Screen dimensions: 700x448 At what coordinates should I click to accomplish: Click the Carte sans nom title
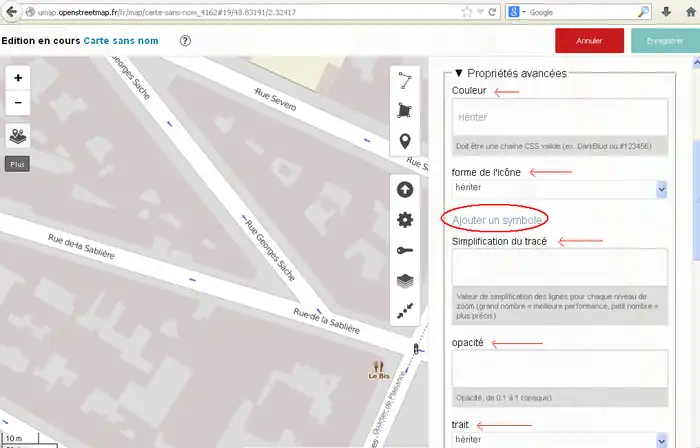click(x=122, y=41)
